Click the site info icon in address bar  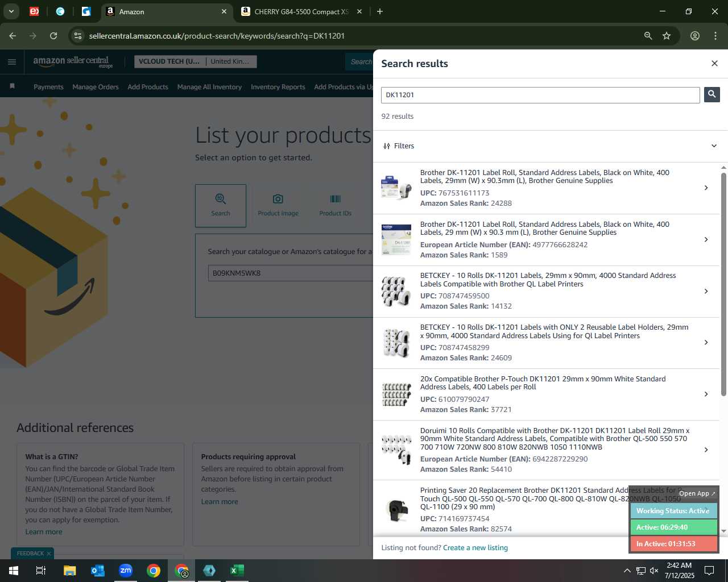coord(77,36)
